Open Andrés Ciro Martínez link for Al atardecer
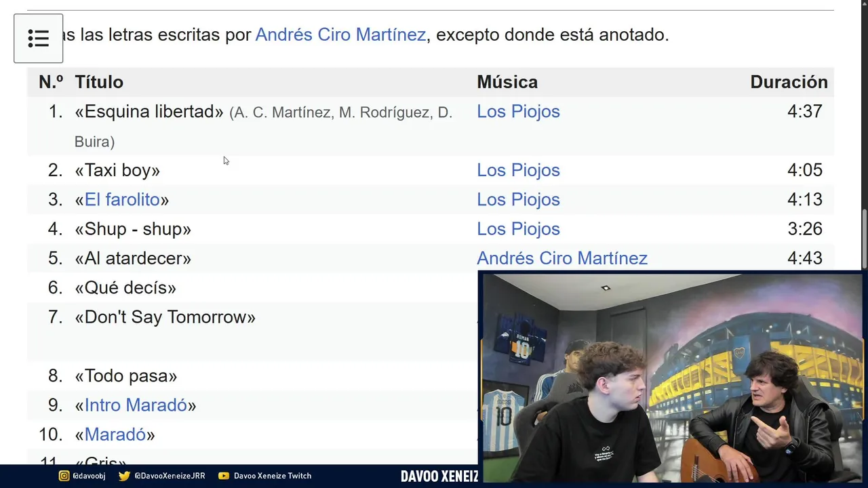This screenshot has width=868, height=488. [562, 258]
